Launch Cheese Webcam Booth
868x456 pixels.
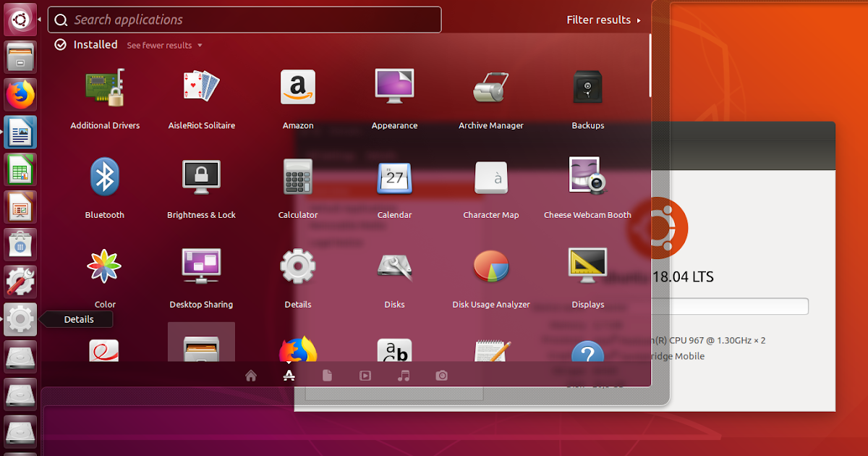click(x=587, y=177)
